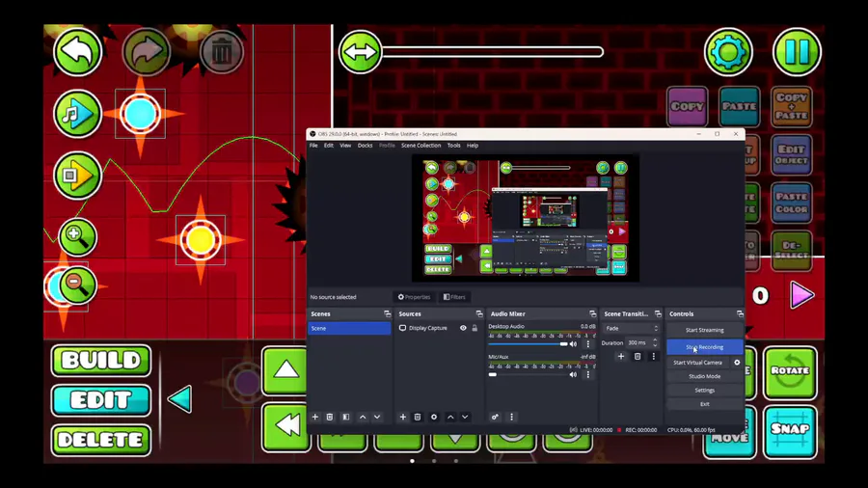The height and width of the screenshot is (488, 868).
Task: Click the redo arrow in the game editor
Action: tap(146, 52)
